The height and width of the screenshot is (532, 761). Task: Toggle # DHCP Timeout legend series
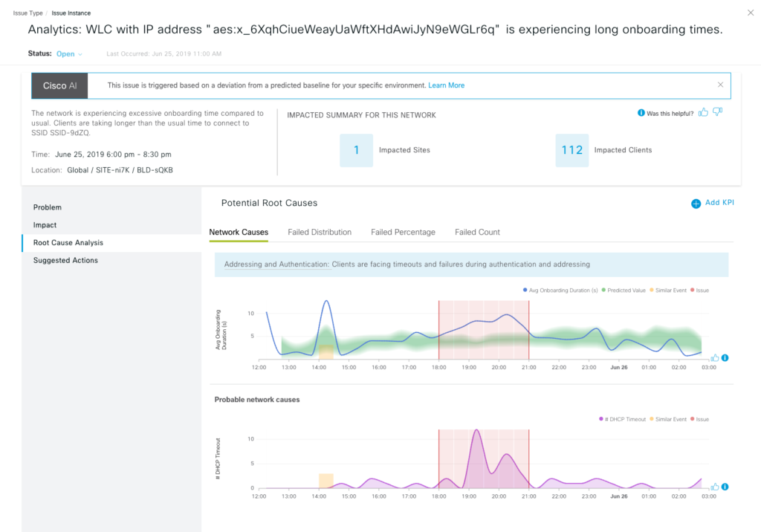pos(624,419)
